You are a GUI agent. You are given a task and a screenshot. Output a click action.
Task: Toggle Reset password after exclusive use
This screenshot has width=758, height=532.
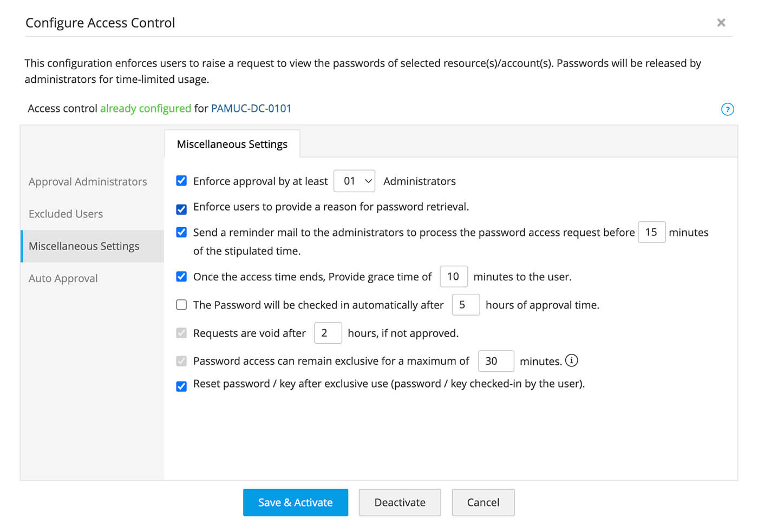[x=181, y=386]
